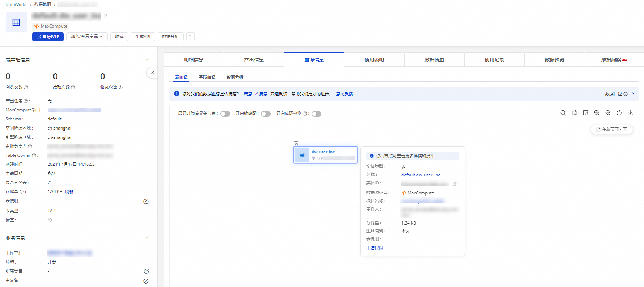Click 申请权限 link in node popup
644x287 pixels.
pos(375,248)
